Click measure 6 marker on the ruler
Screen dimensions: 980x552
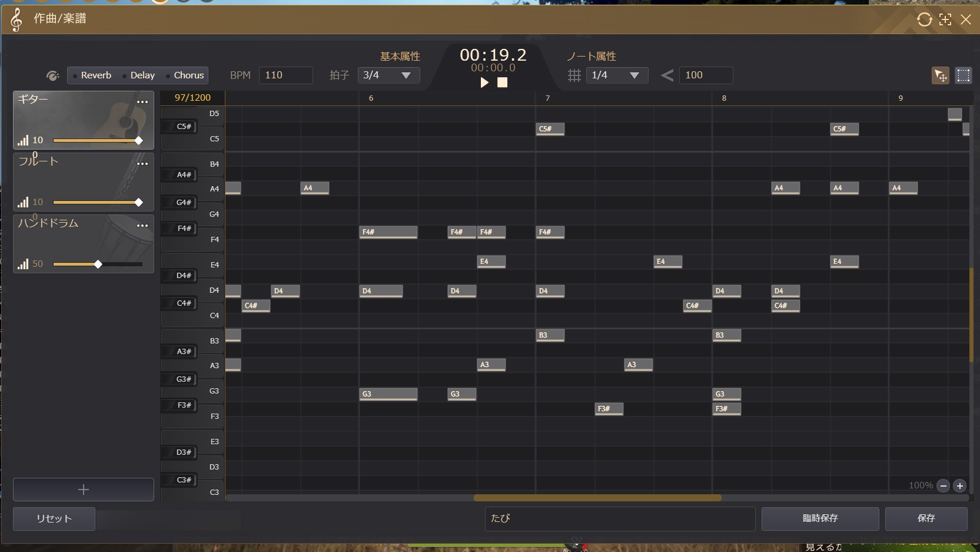371,98
